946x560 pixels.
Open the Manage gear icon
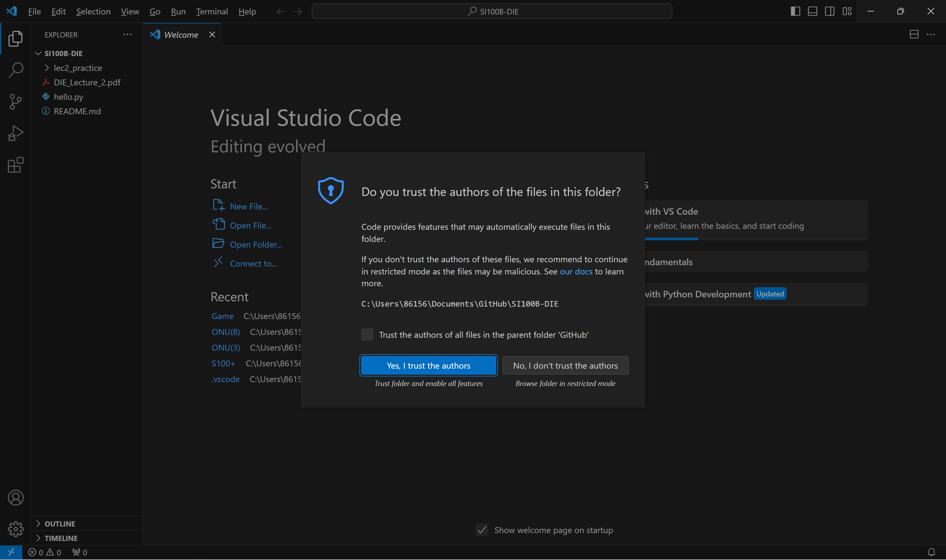(15, 529)
